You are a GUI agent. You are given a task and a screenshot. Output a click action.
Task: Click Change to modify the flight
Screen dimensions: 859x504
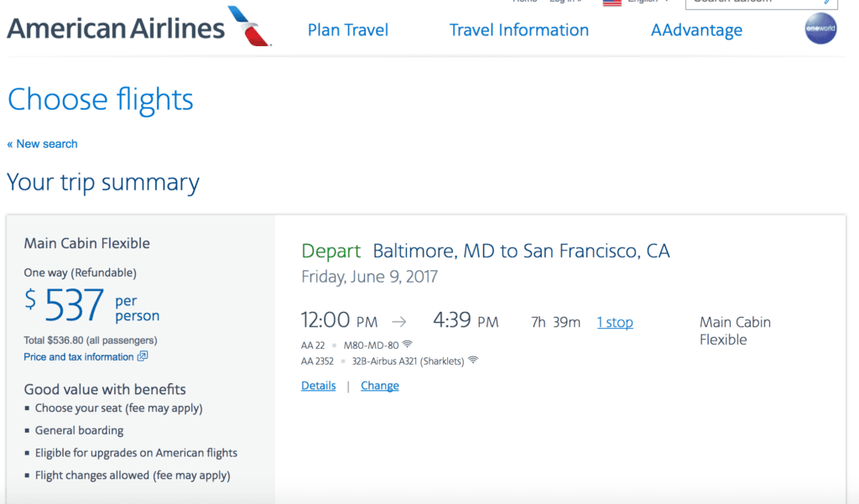[379, 385]
